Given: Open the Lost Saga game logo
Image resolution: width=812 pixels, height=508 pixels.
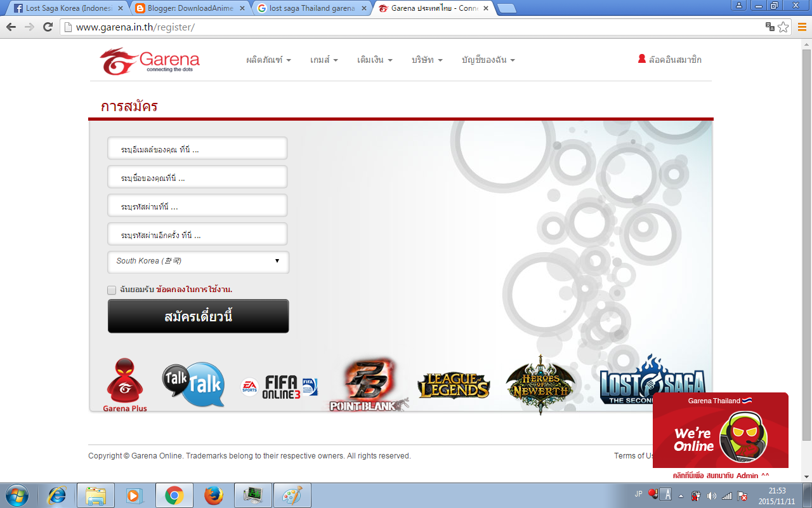Looking at the screenshot, I should pyautogui.click(x=653, y=379).
